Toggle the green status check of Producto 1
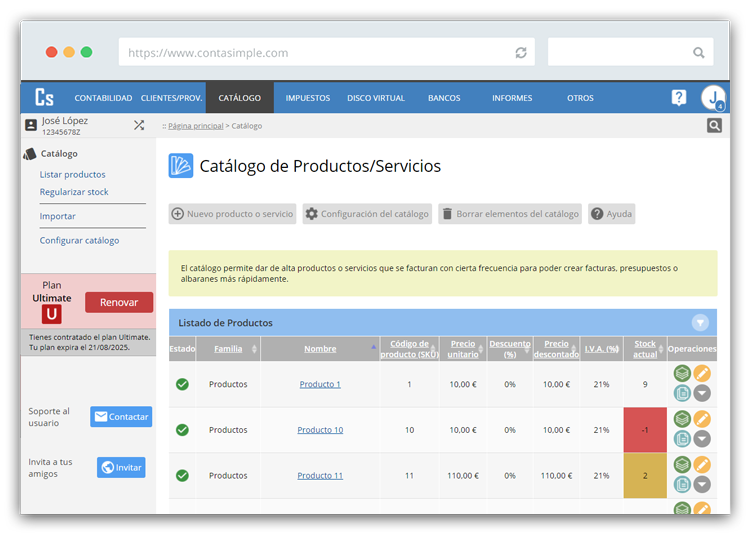 click(x=182, y=384)
